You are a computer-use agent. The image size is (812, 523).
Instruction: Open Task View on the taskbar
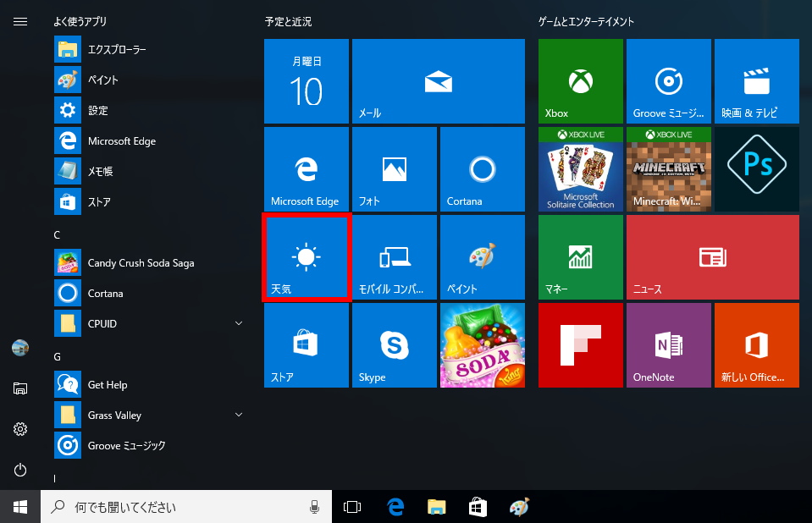352,507
